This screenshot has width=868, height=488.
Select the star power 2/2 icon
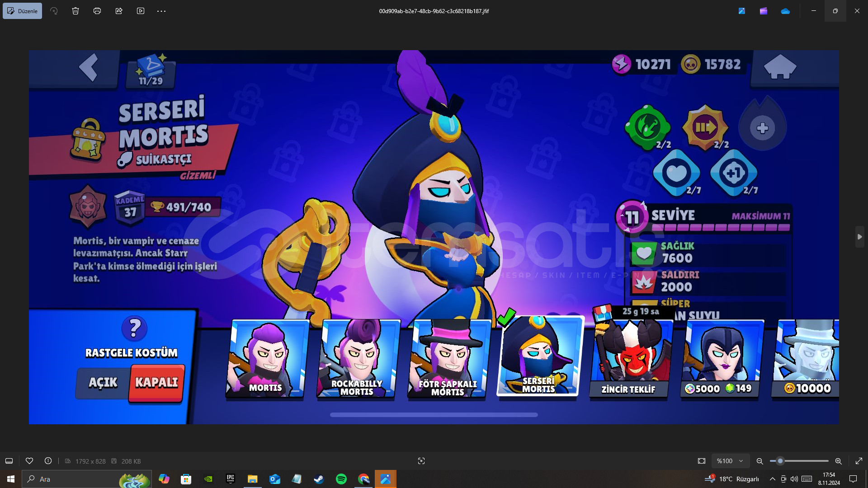705,127
